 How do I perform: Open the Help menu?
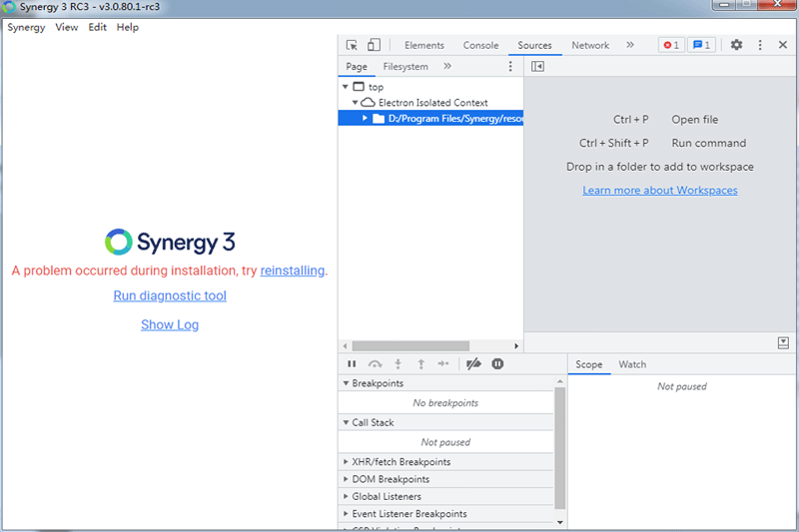pyautogui.click(x=128, y=28)
